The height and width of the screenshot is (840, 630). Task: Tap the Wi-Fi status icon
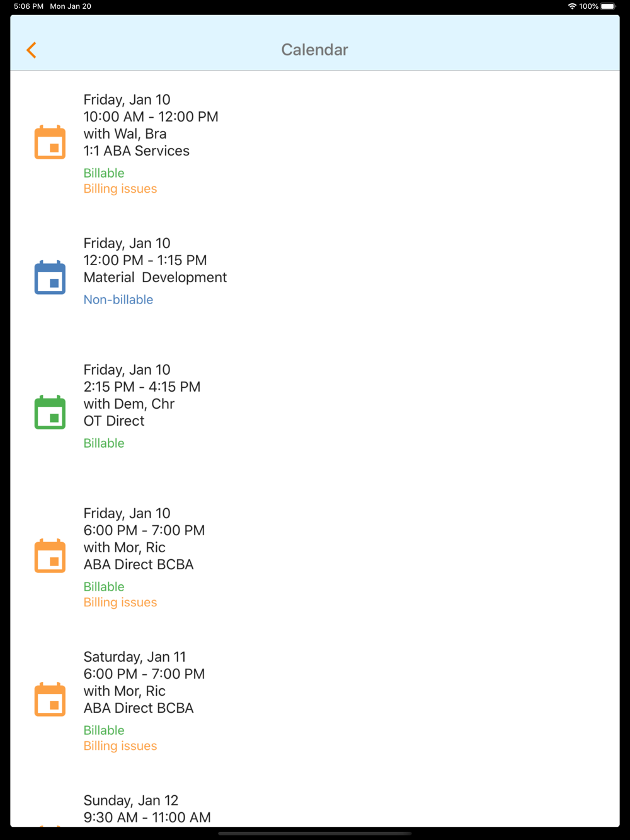pos(572,6)
